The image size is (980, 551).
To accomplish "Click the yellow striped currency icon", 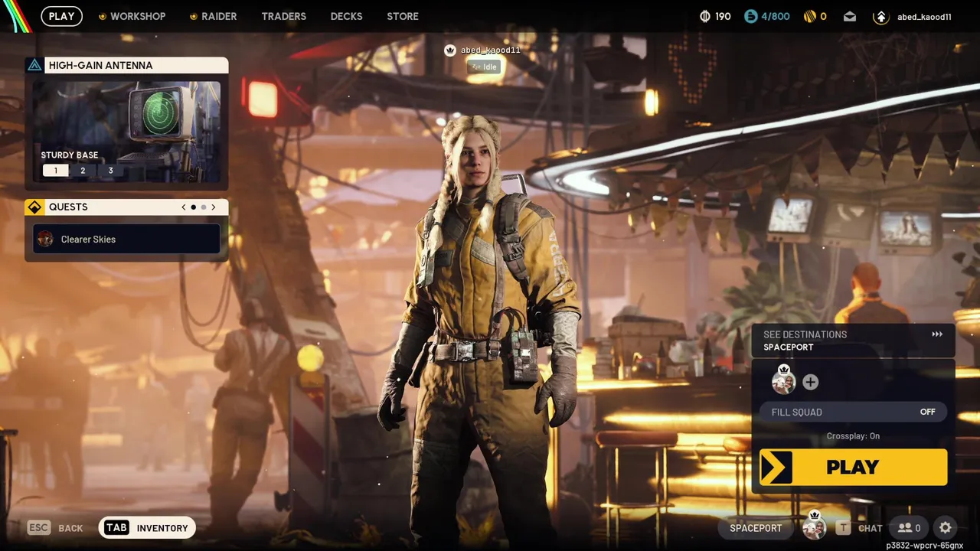I will click(x=810, y=16).
